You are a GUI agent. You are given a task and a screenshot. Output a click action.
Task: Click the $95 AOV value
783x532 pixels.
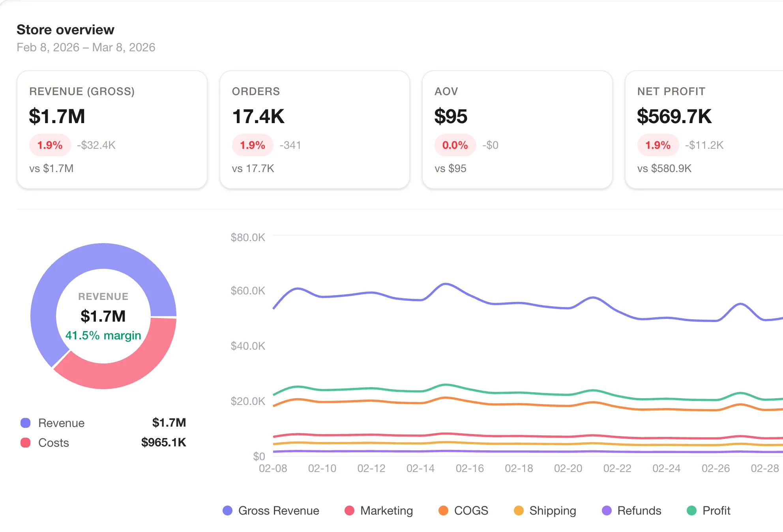451,116
